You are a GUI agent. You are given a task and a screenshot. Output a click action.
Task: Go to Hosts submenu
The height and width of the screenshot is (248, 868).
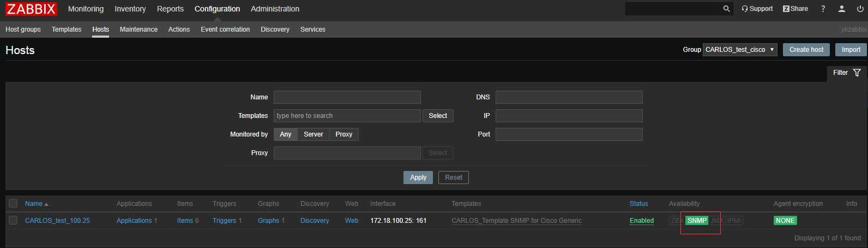coord(100,29)
